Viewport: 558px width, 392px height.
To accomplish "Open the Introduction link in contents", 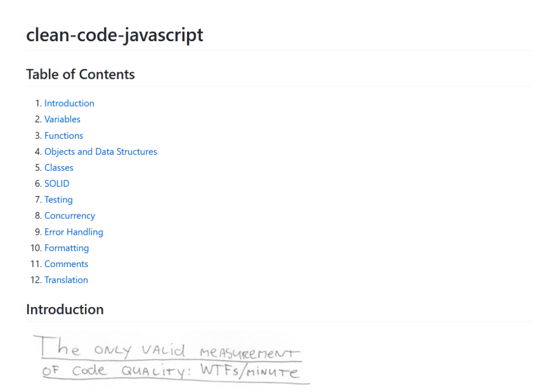I will [69, 103].
